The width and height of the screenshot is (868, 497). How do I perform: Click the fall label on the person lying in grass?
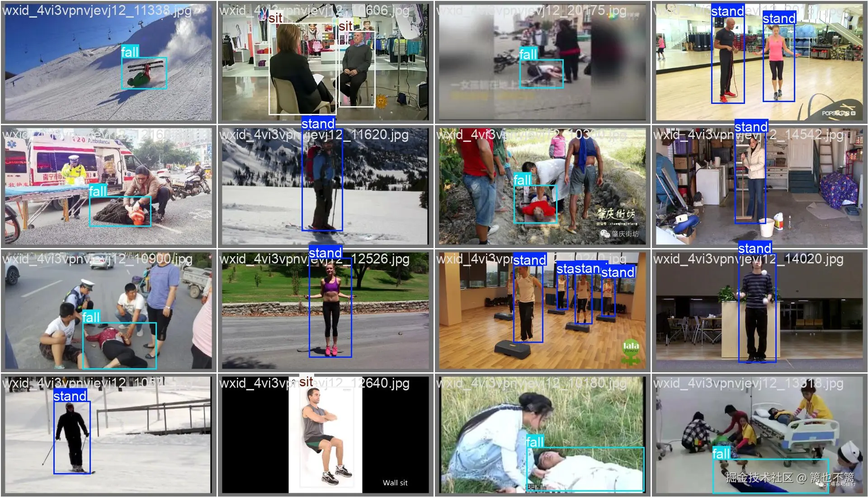coord(535,441)
